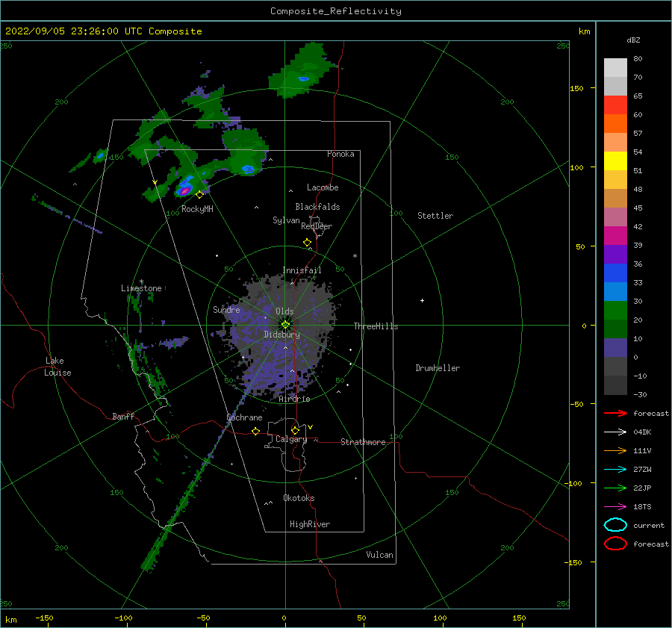Select the green 30 dBZ color swatch
The image size is (672, 628).
pos(615,310)
